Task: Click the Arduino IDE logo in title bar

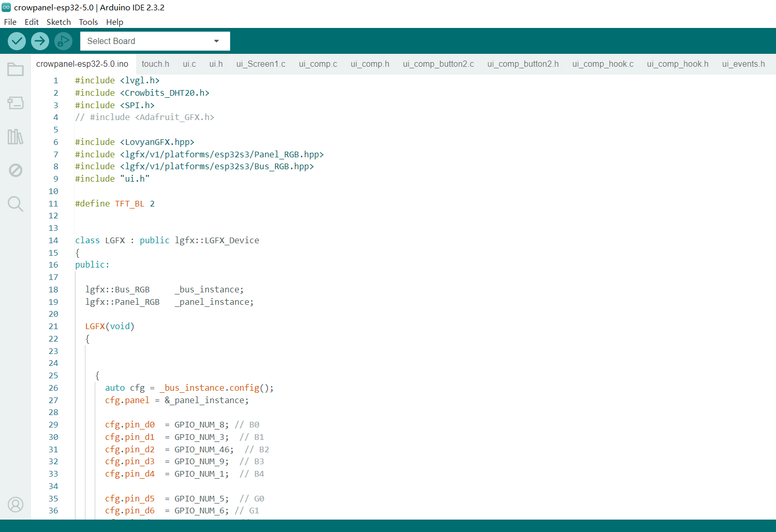Action: point(6,7)
